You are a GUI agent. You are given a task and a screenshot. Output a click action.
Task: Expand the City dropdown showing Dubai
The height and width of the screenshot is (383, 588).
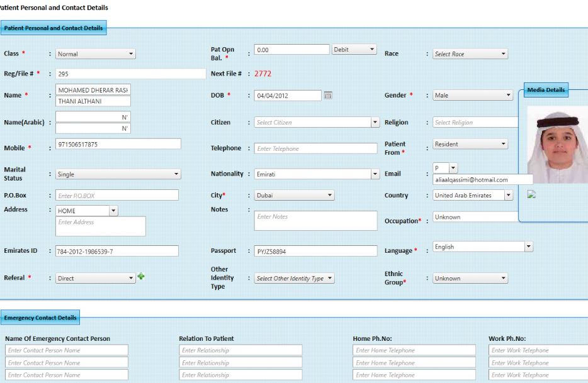(x=294, y=196)
